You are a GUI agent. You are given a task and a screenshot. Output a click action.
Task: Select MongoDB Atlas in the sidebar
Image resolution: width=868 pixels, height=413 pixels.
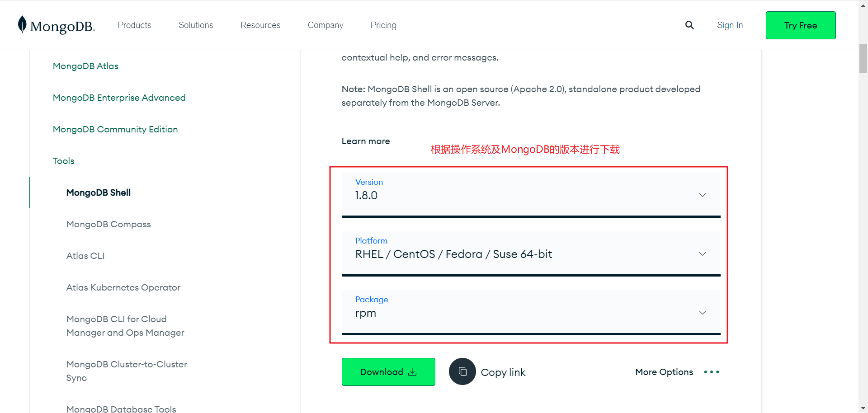[85, 66]
